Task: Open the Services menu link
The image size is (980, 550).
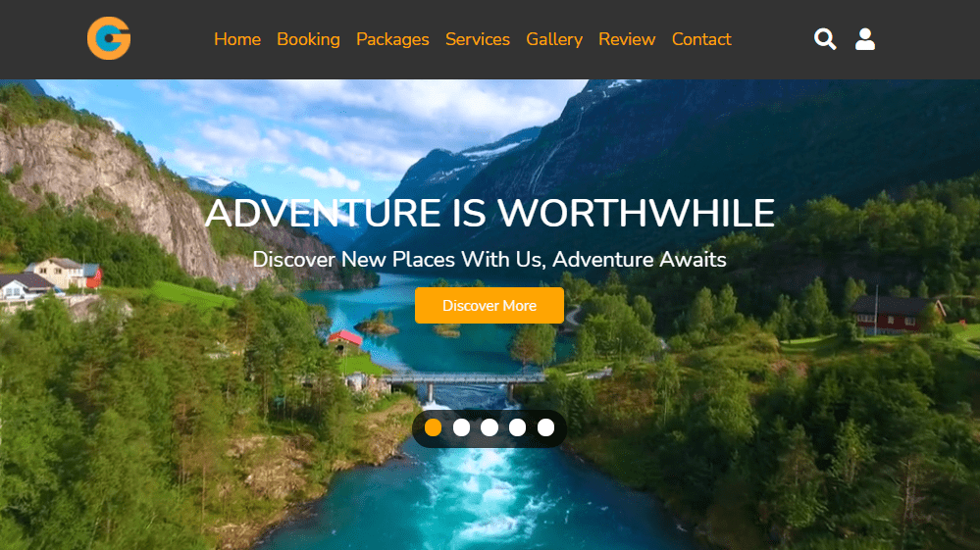Action: 478,39
